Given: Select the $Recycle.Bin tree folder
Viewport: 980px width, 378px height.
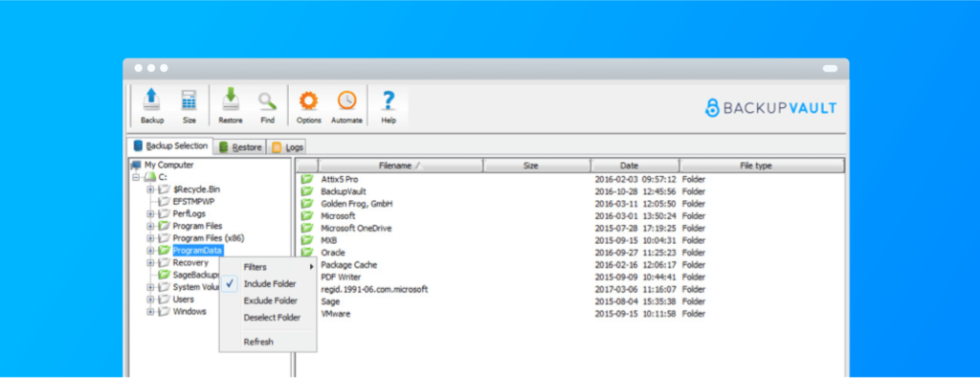Looking at the screenshot, I should [x=196, y=189].
